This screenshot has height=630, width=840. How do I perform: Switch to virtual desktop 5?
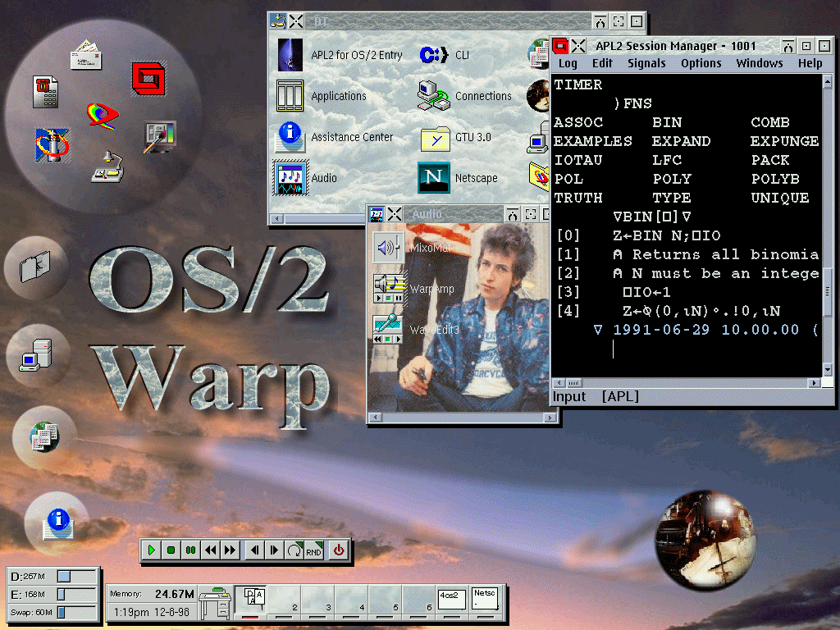pos(386,601)
